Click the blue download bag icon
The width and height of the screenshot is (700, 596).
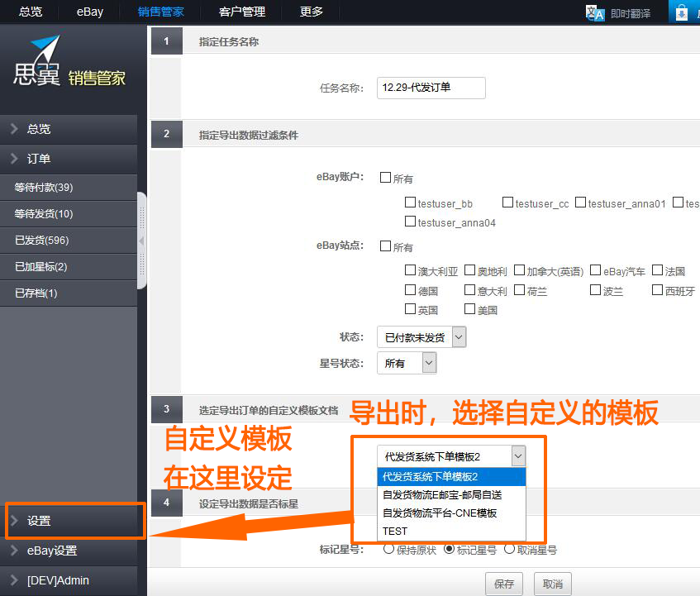click(x=681, y=12)
